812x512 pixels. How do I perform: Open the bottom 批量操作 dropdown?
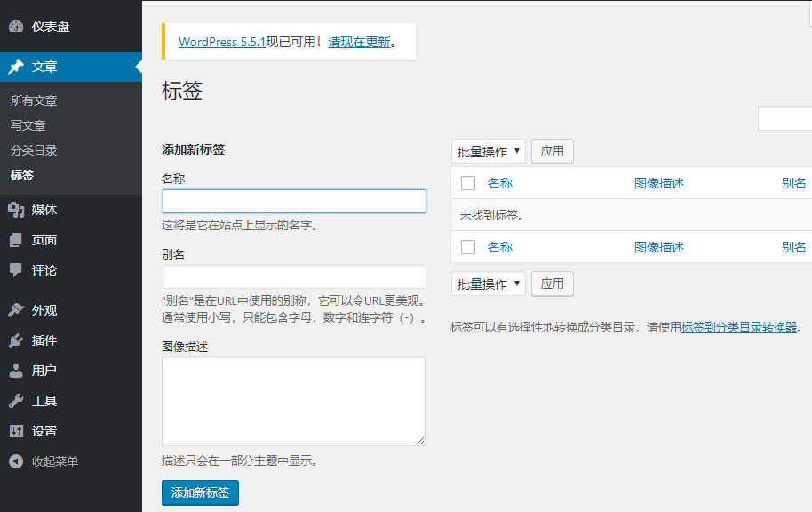pos(489,284)
